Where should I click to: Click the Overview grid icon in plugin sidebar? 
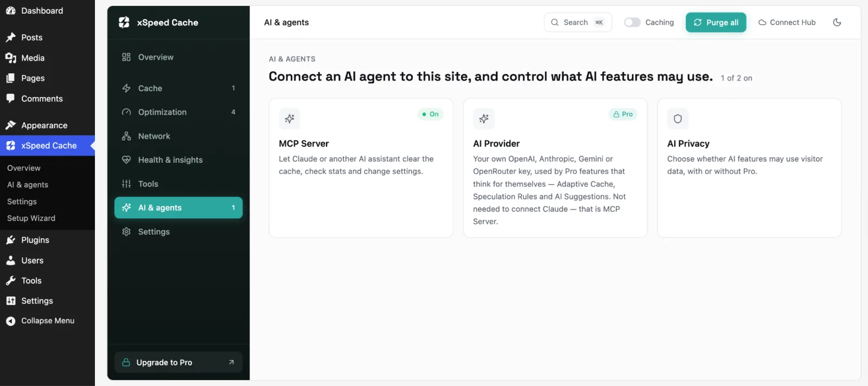point(126,57)
